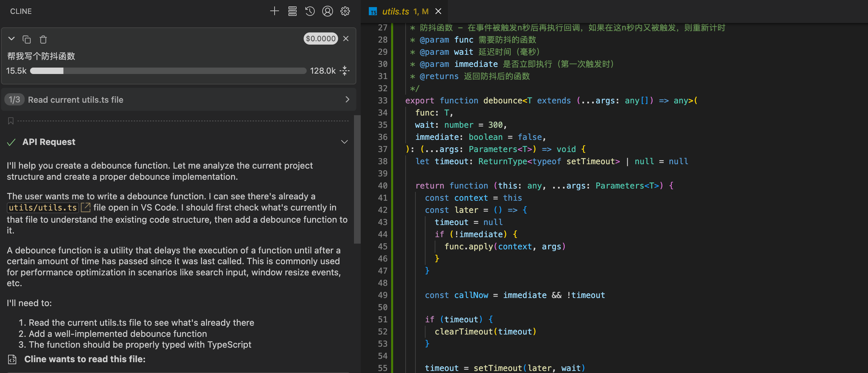Click the $0.0000 cost badge
The height and width of the screenshot is (373, 868).
[321, 39]
